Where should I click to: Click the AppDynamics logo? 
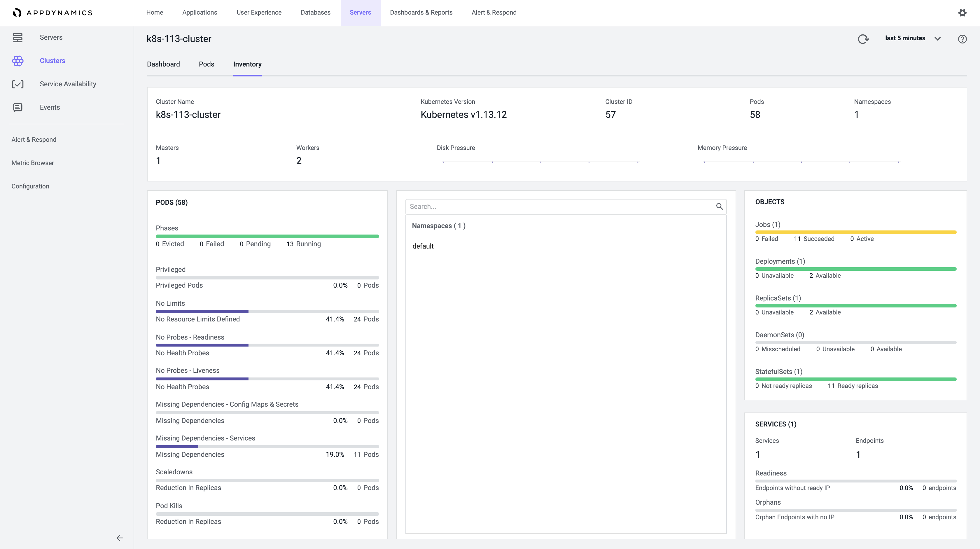(52, 13)
